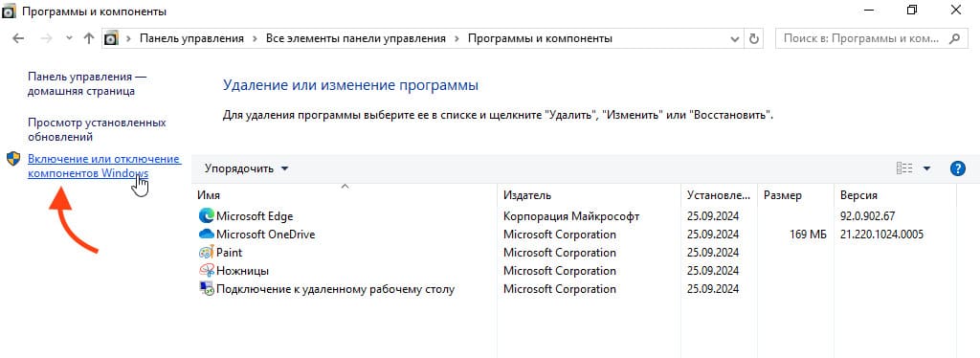
Task: Select the Microsoft OneDrive cloud icon
Action: pyautogui.click(x=206, y=235)
